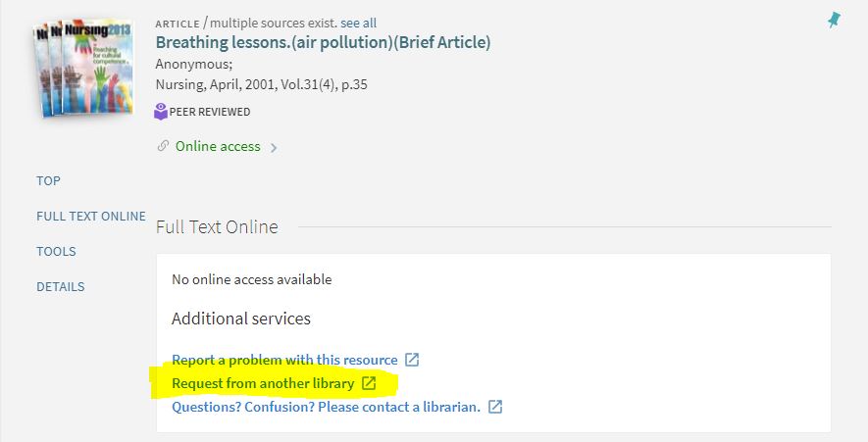The image size is (868, 442).
Task: Click external link icon after contact a librarian
Action: click(495, 407)
